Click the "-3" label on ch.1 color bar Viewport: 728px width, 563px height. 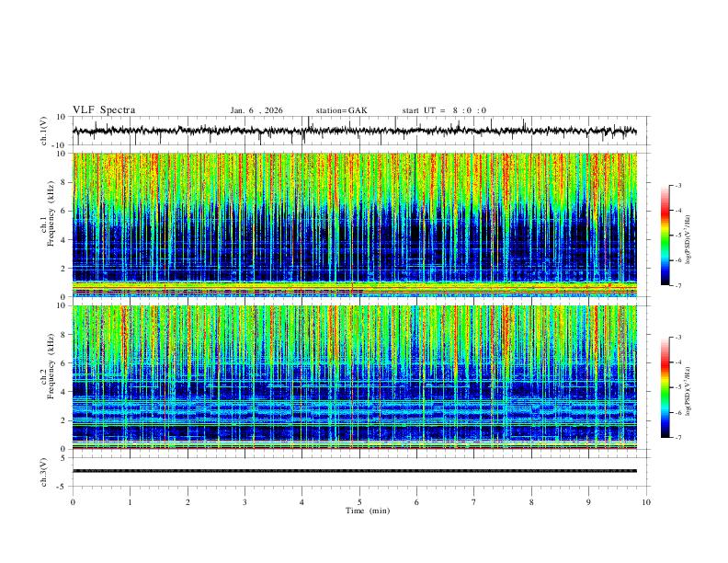677,185
